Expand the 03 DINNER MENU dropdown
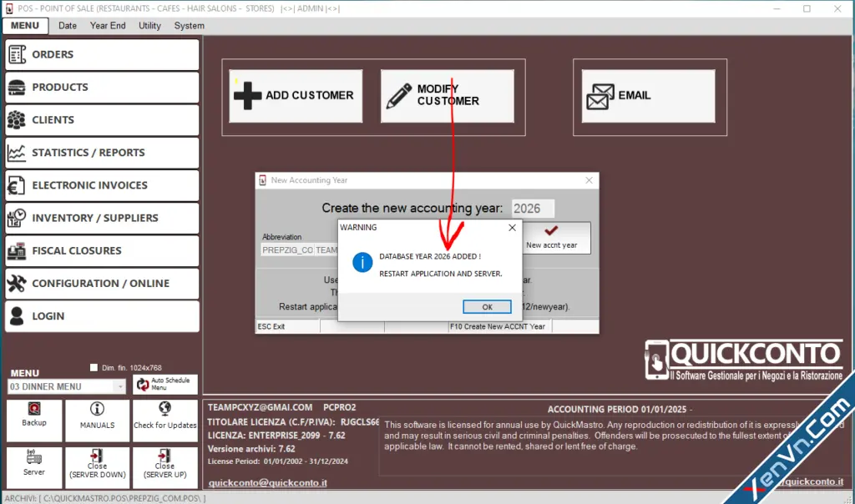This screenshot has height=504, width=855. coord(119,386)
